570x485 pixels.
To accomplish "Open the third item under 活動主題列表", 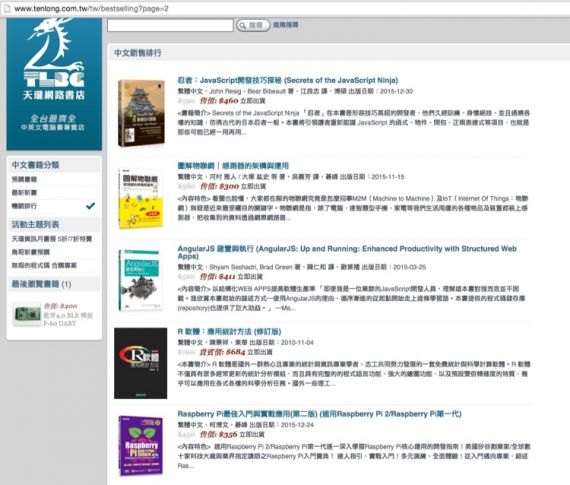I will [44, 265].
